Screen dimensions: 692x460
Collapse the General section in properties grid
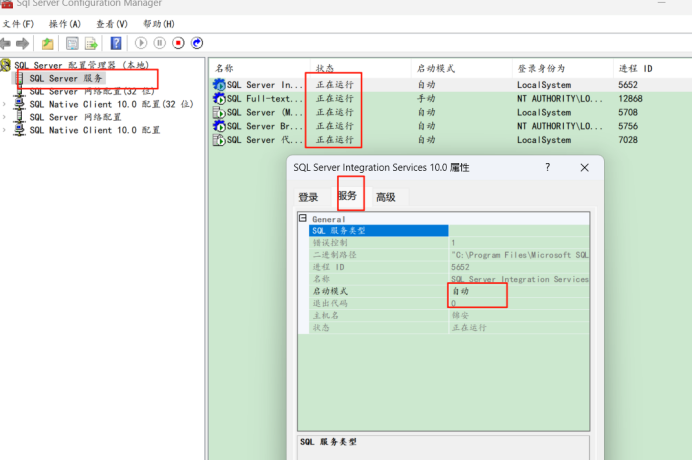point(302,218)
